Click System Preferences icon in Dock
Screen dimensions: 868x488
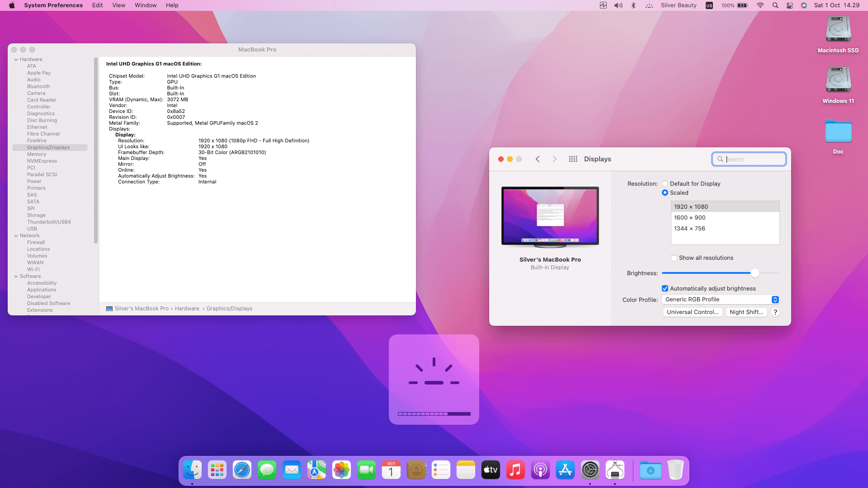pyautogui.click(x=590, y=470)
